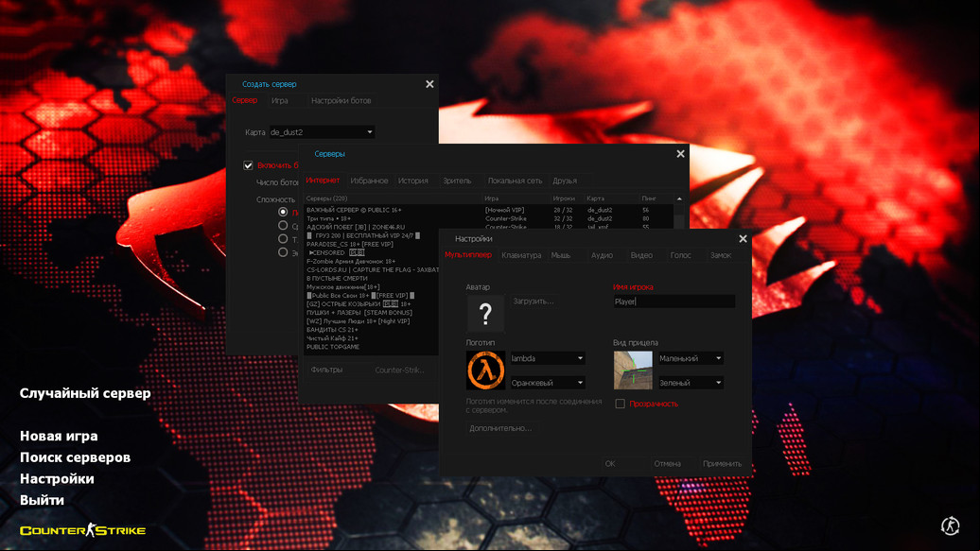Screen dimensions: 980x551
Task: Open the Видео settings tab
Action: [x=641, y=255]
